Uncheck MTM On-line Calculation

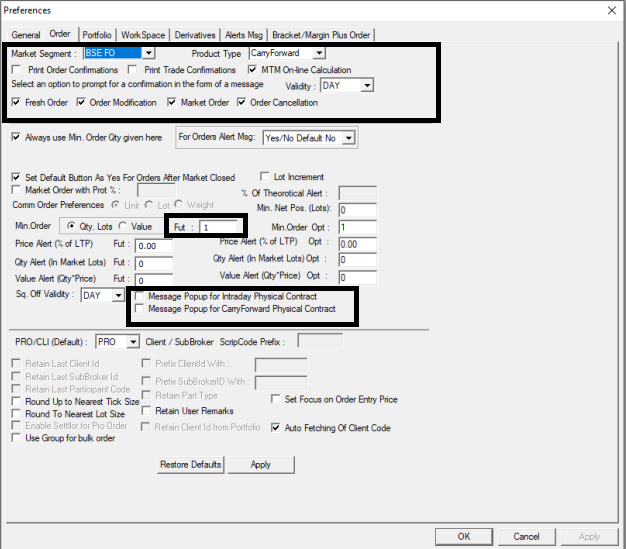(x=253, y=70)
